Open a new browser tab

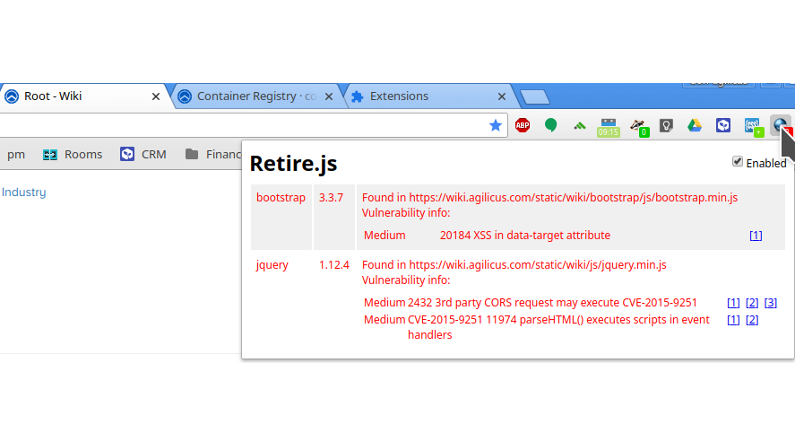535,97
